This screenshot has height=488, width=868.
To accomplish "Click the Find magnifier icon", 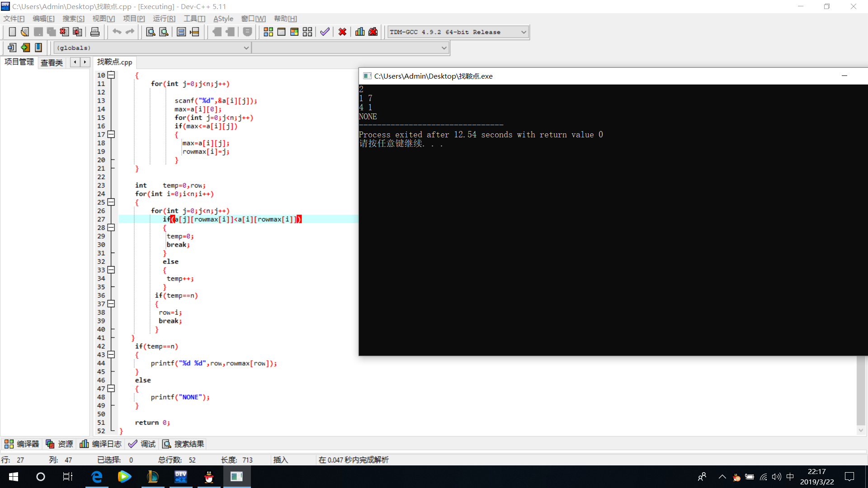I will click(x=151, y=32).
